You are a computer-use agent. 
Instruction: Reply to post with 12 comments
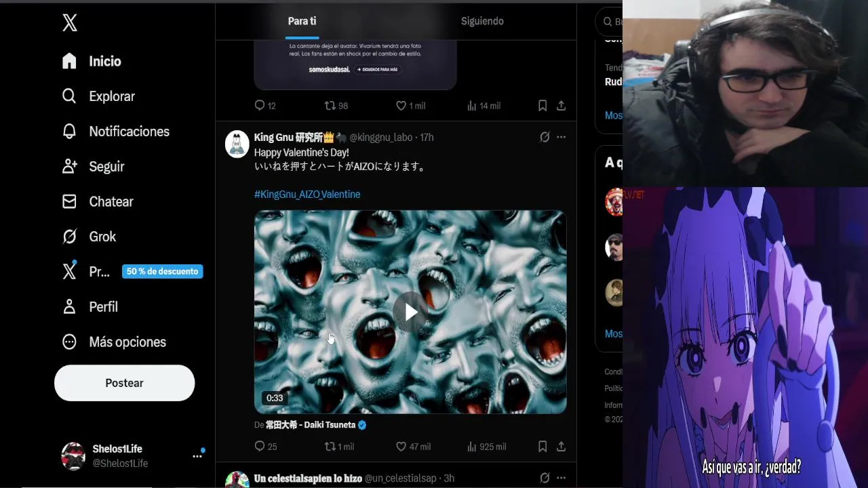pyautogui.click(x=264, y=106)
